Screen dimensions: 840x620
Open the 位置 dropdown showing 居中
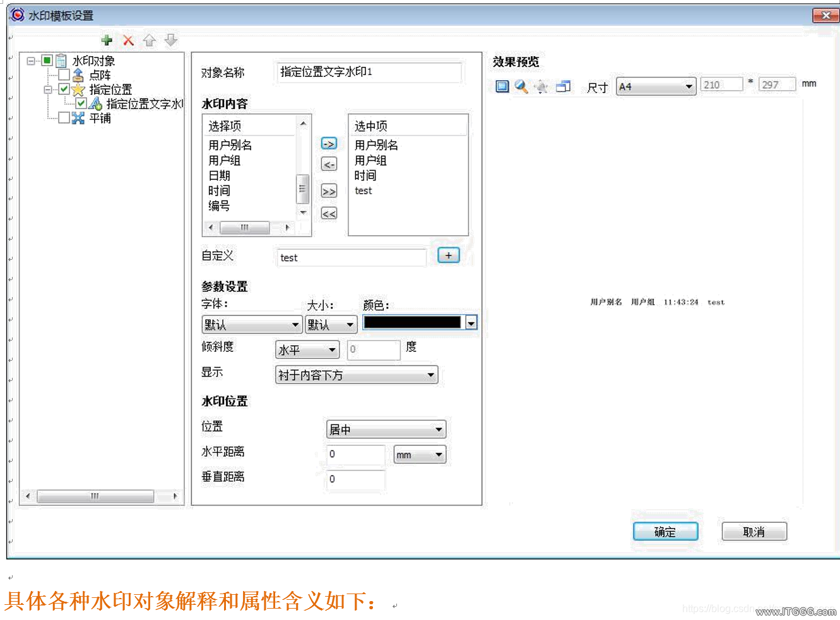tap(386, 430)
